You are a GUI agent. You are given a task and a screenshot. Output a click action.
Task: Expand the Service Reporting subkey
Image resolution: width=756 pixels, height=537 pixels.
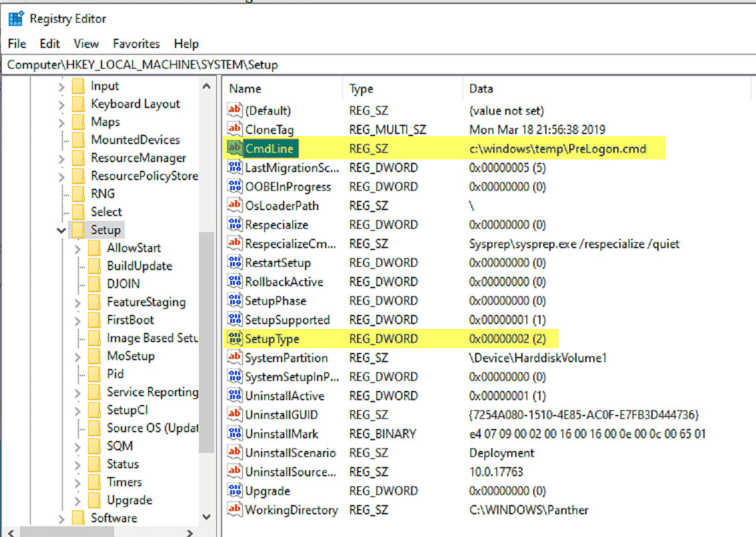pos(77,393)
